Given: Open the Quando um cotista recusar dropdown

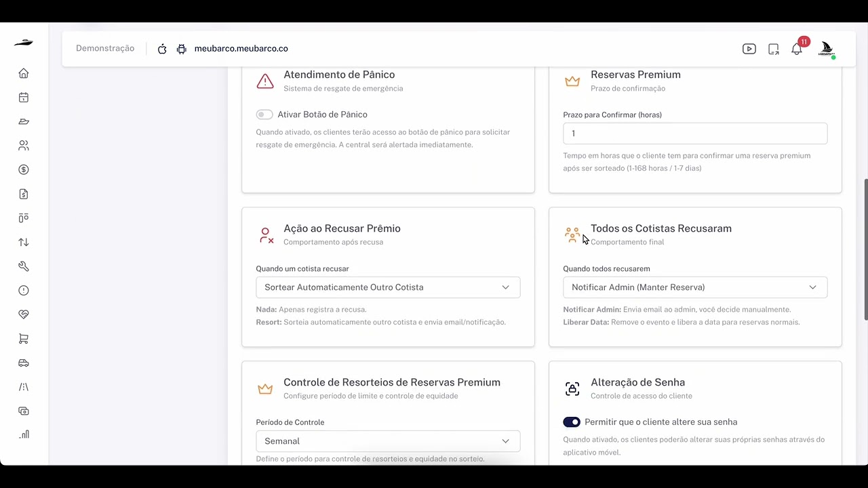Looking at the screenshot, I should click(x=388, y=287).
